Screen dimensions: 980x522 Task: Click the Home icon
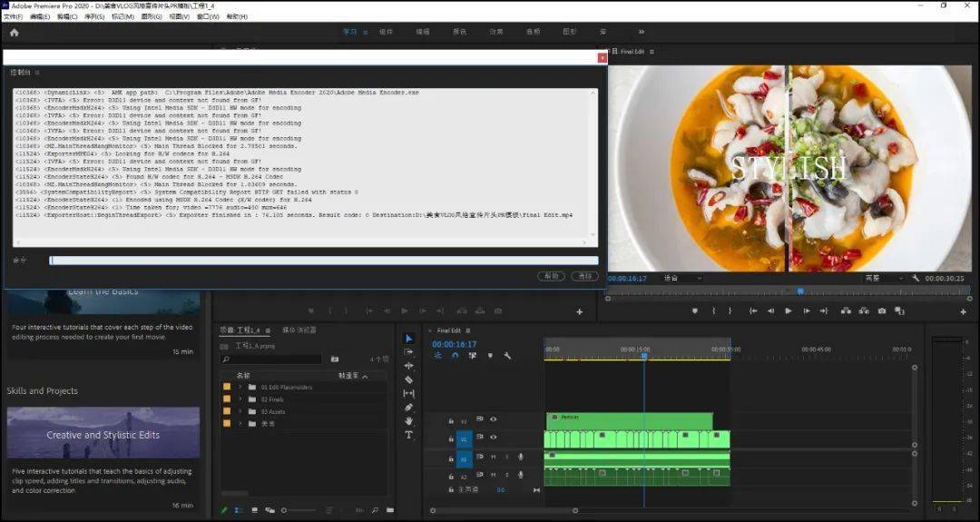pyautogui.click(x=15, y=32)
